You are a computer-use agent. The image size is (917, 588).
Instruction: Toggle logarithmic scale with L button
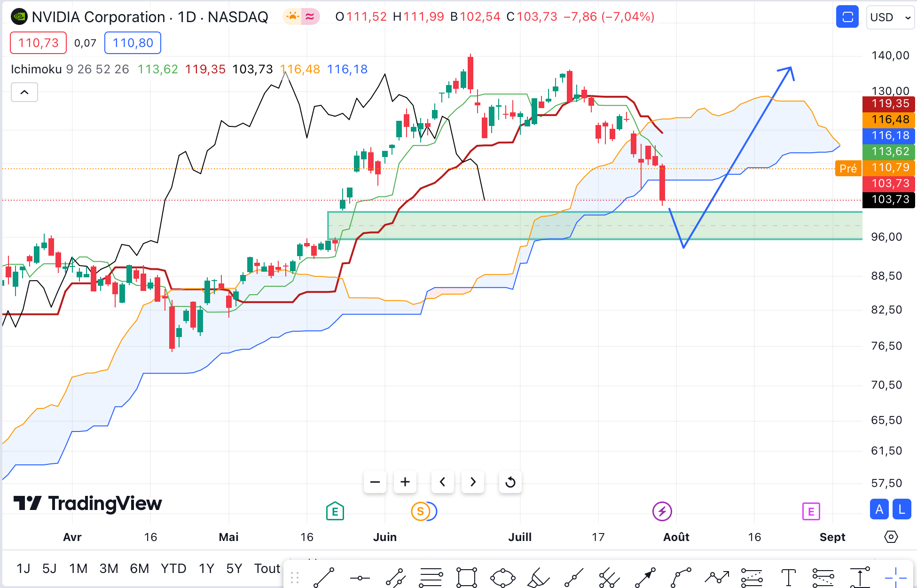click(x=901, y=510)
